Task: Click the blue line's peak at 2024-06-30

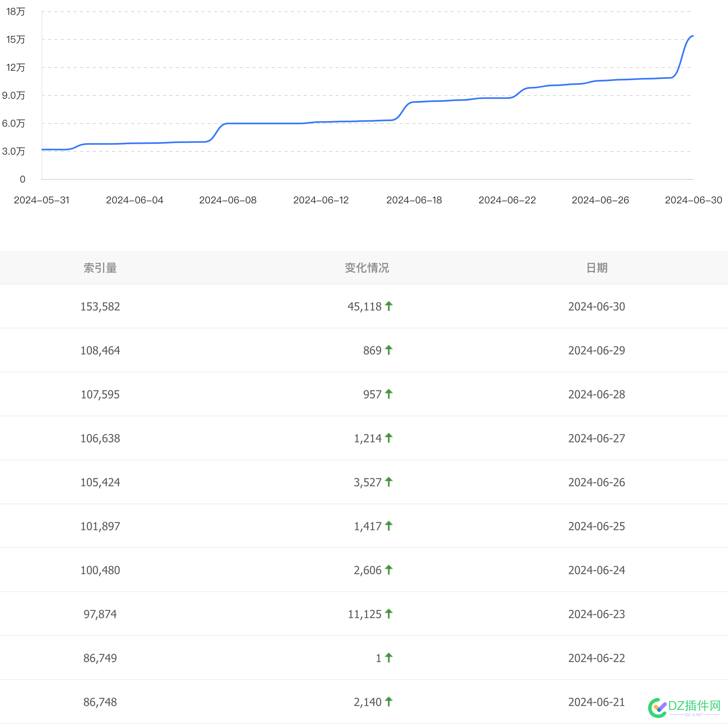Action: click(x=692, y=36)
